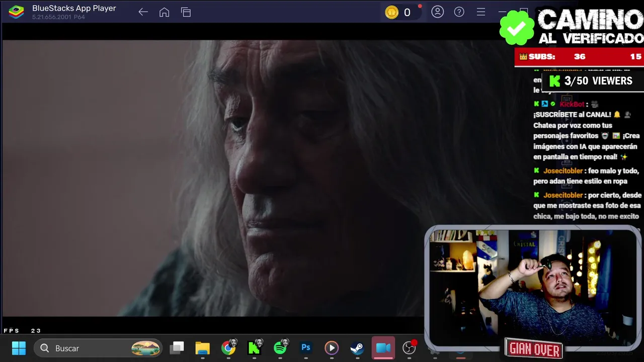The width and height of the screenshot is (644, 362).
Task: Click the BlueStacks logo icon
Action: 16,12
